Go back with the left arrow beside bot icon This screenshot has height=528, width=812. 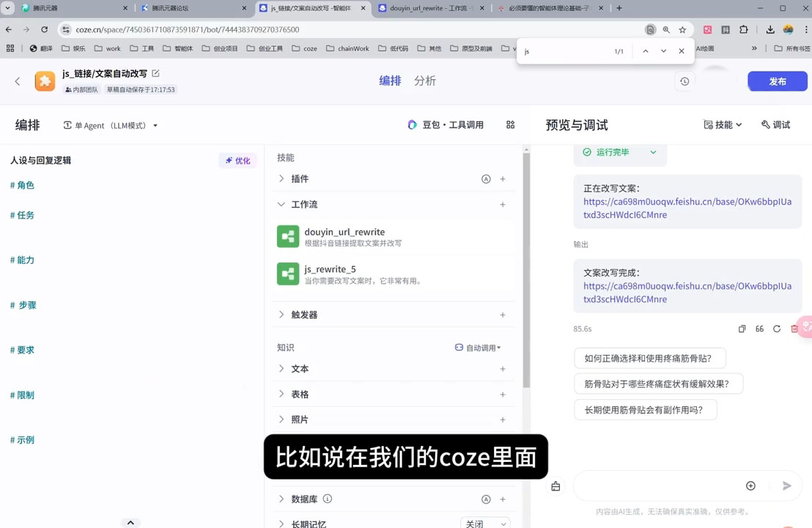18,81
